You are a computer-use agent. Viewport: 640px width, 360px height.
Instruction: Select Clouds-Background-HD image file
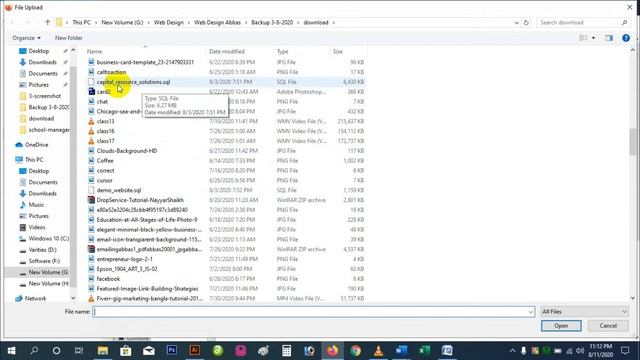(x=127, y=151)
